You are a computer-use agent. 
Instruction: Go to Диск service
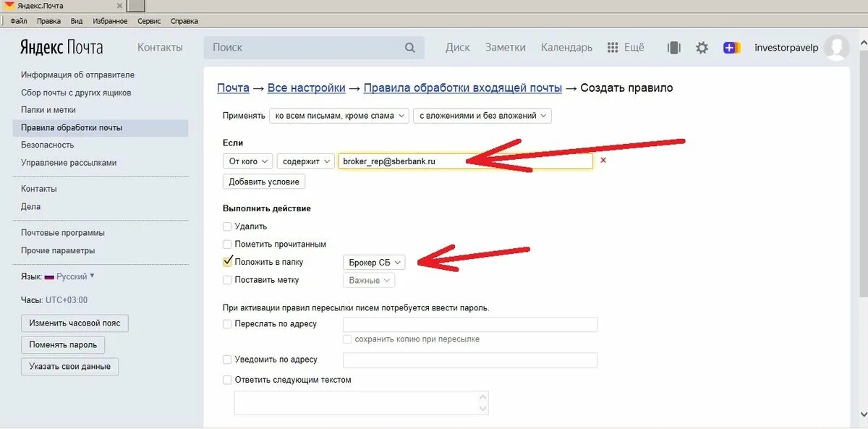(458, 48)
